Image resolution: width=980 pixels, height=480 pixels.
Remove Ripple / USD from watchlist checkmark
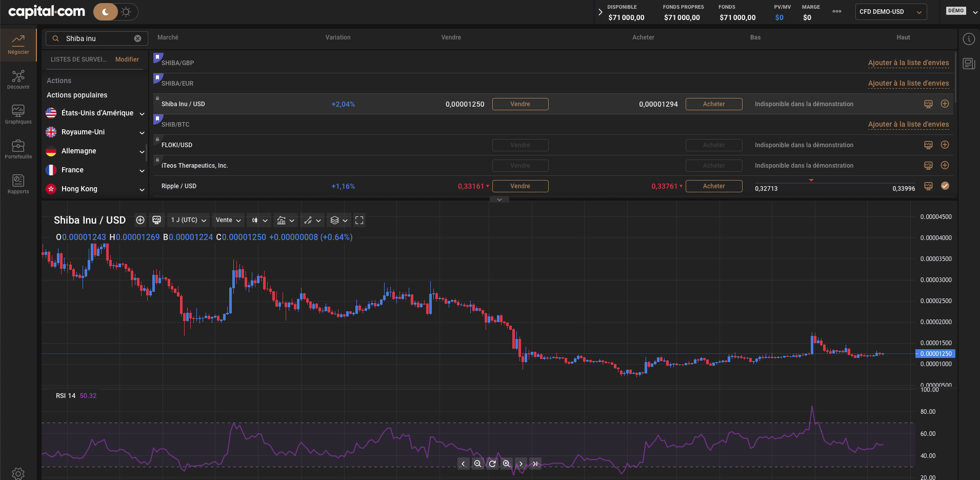(945, 186)
